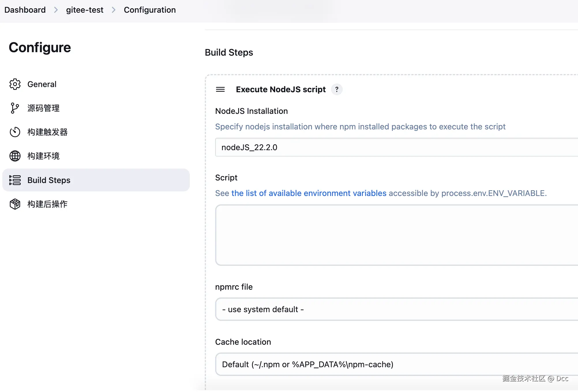The width and height of the screenshot is (578, 392).
Task: Click the build step drag handle
Action: 220,89
